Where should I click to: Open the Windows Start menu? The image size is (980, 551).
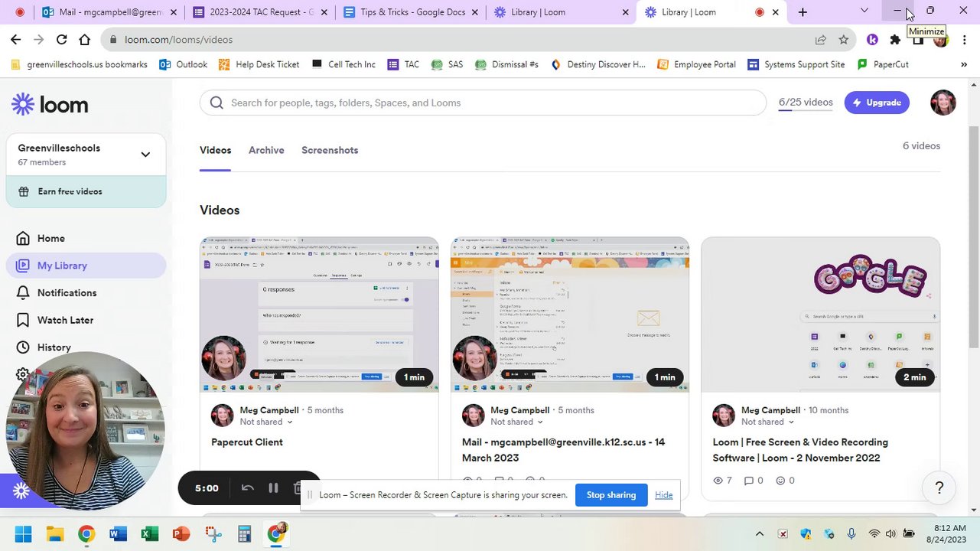click(23, 533)
